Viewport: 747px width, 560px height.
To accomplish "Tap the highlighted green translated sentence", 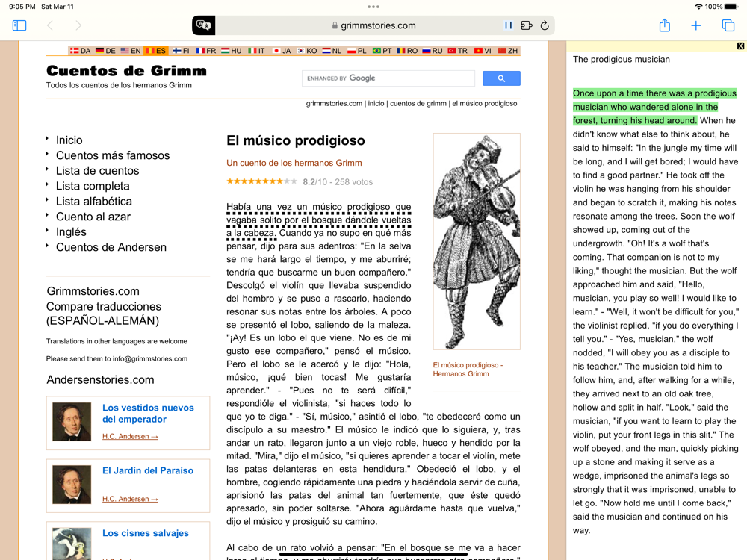I will (654, 107).
